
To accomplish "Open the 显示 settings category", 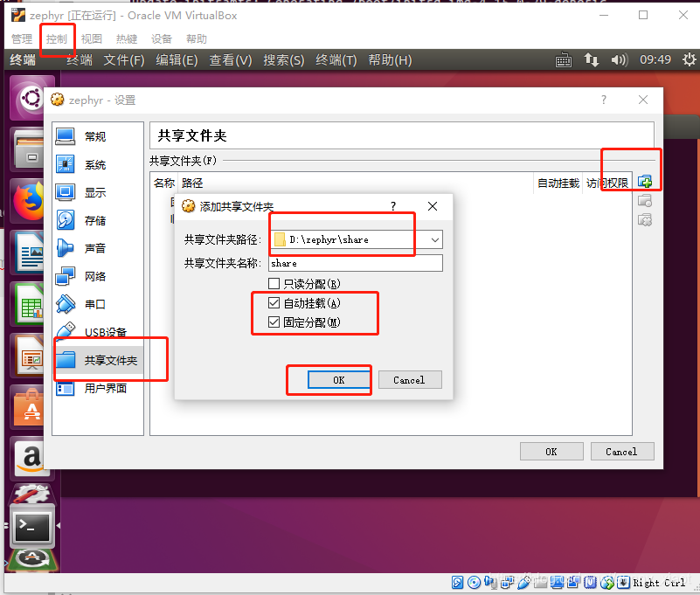I will coord(98,192).
